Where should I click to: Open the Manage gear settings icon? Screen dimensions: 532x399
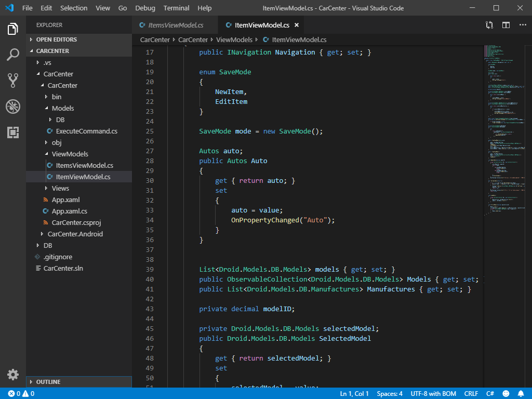click(x=13, y=374)
